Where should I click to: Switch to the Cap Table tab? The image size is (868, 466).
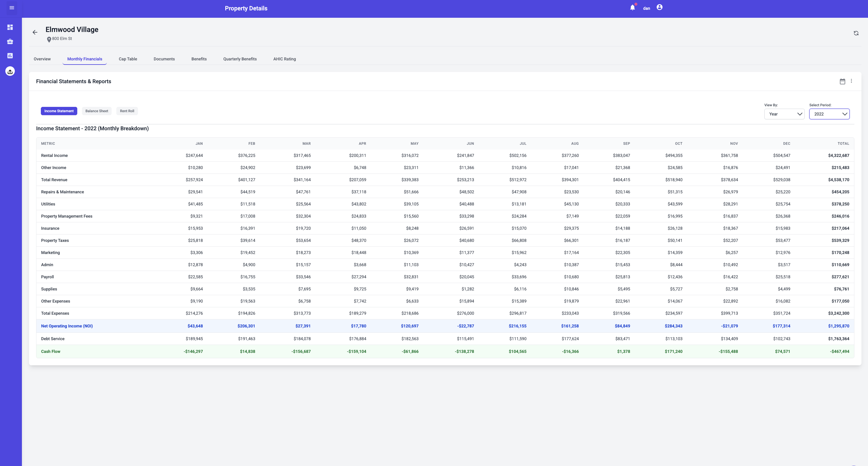(128, 59)
